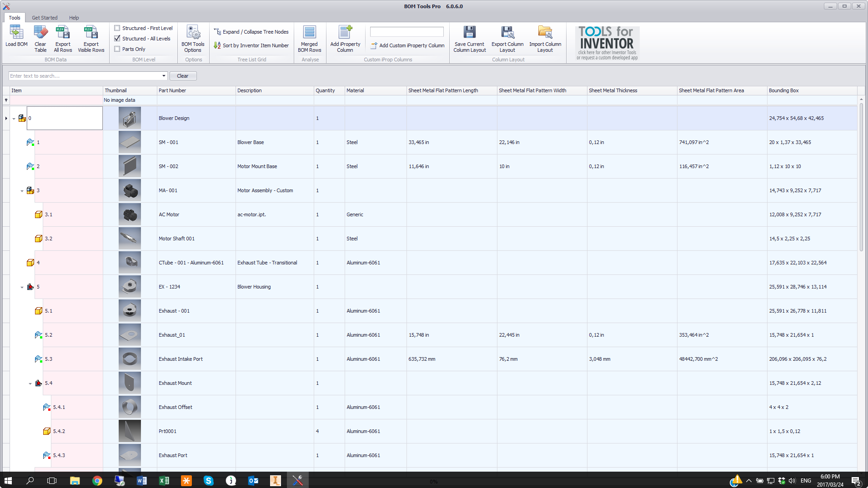The image size is (868, 488).
Task: Sort by Inventor Item Number
Action: click(x=251, y=45)
